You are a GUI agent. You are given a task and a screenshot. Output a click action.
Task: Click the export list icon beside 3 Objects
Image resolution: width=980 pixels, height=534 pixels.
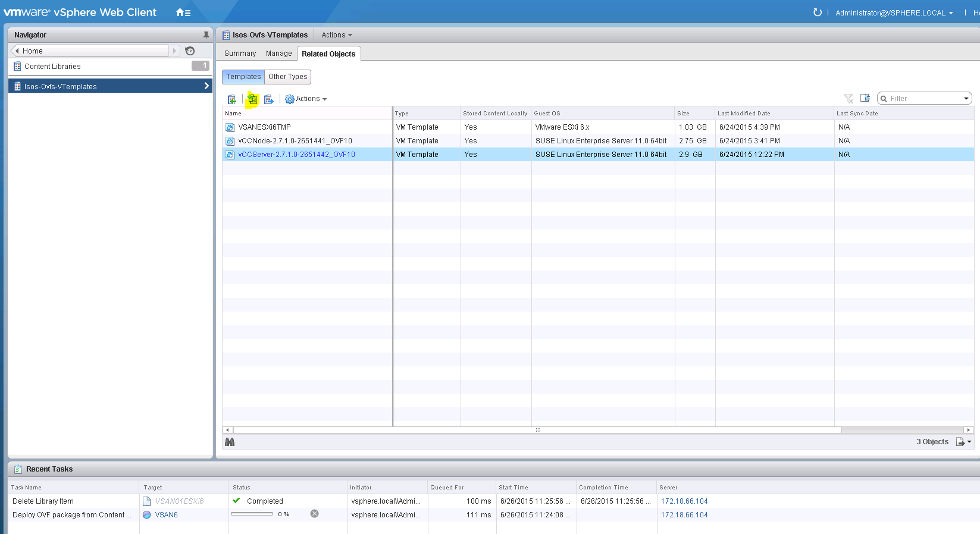coord(960,442)
